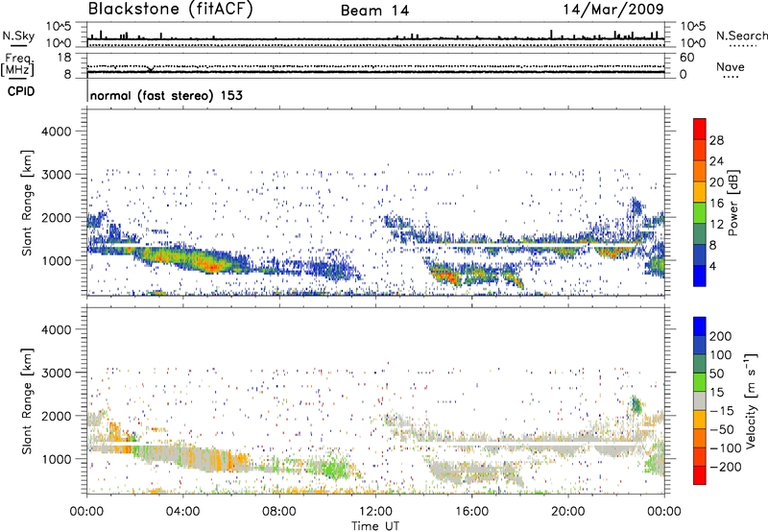Click the "3000" tick on velocity panel

[56, 374]
